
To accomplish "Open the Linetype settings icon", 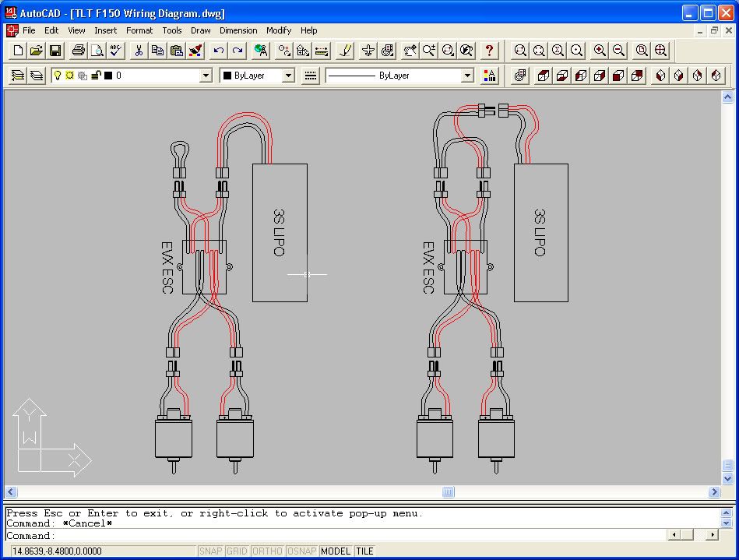I will 310,75.
